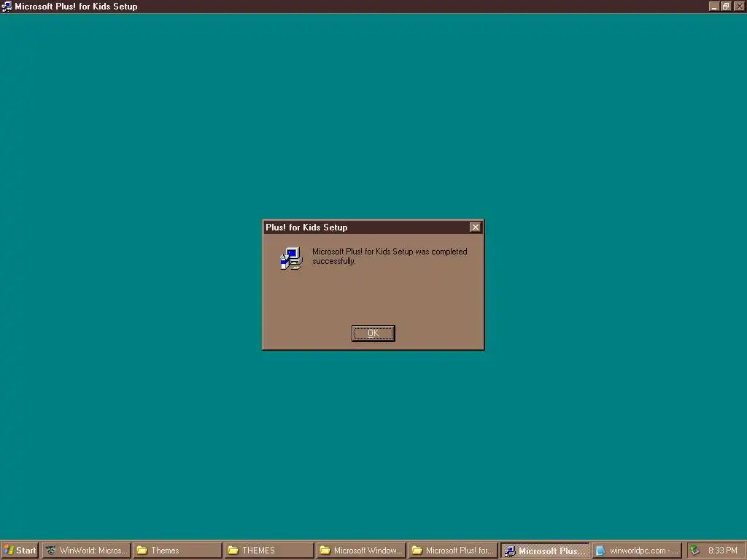Click the system tray icon beside clock
Screen dimensions: 747x560
[x=694, y=550]
